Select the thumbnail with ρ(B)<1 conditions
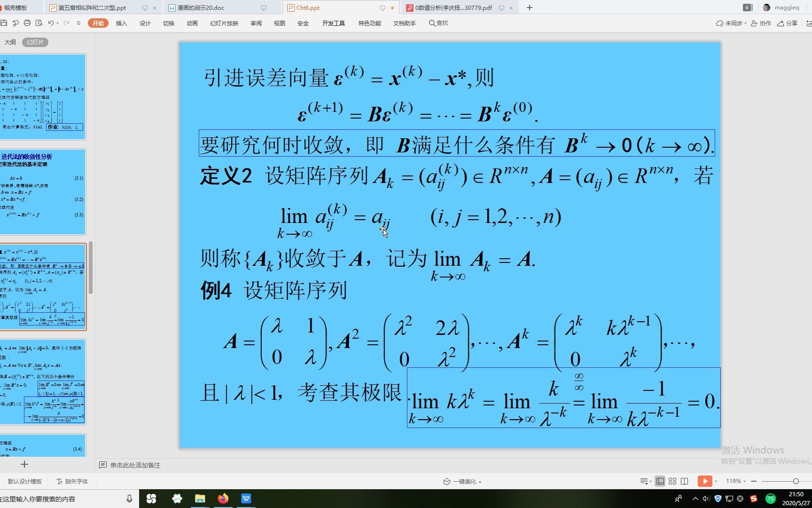 point(42,382)
